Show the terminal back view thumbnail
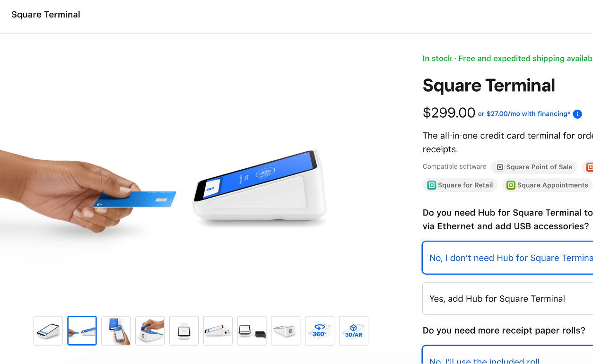Viewport: 593px width, 364px height. pos(286,330)
